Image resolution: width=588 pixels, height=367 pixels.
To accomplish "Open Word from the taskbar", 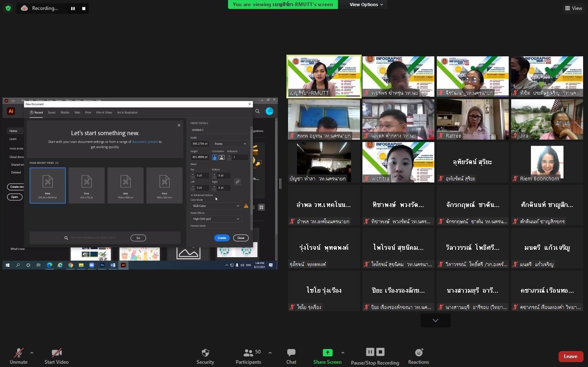I will click(112, 265).
